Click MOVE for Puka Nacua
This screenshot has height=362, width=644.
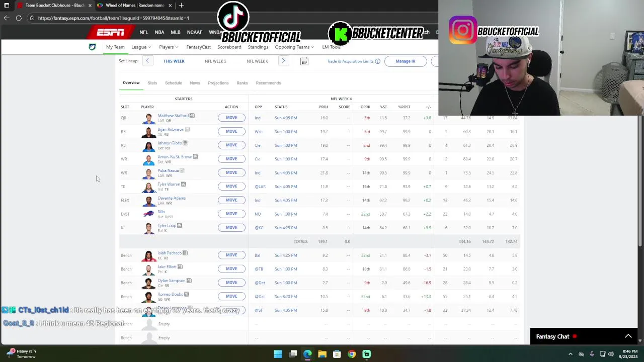[x=231, y=172]
